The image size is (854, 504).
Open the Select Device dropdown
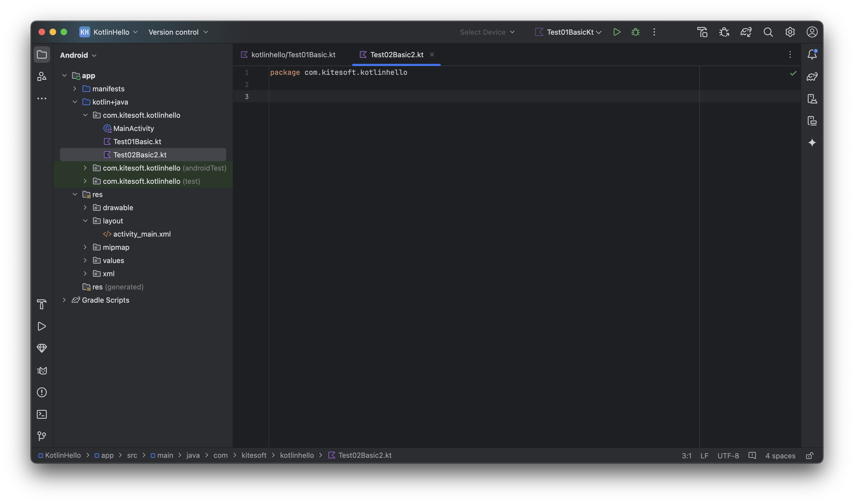(x=487, y=32)
